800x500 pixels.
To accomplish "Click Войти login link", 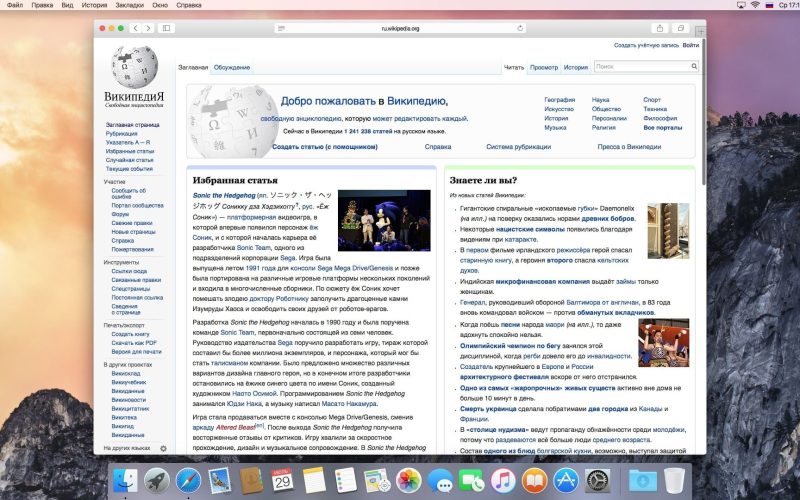I will coord(691,45).
